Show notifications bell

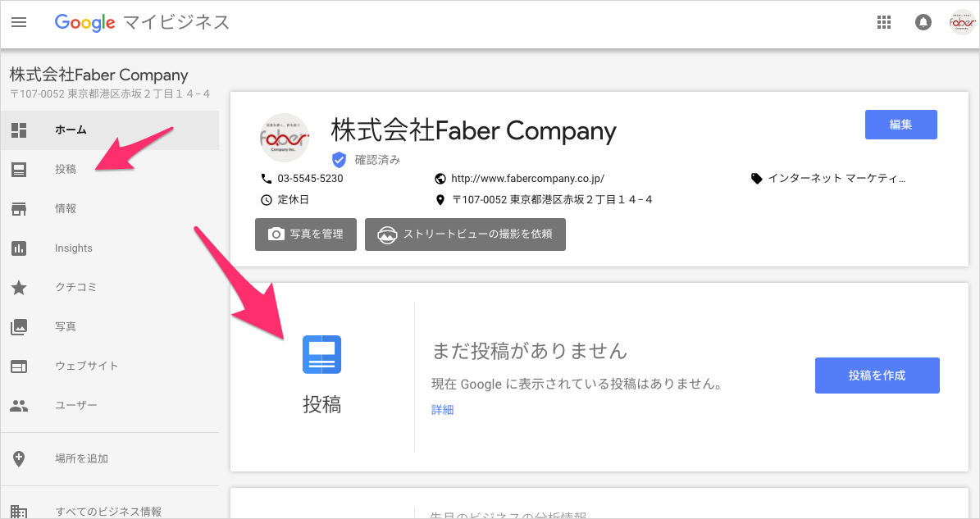coord(923,22)
